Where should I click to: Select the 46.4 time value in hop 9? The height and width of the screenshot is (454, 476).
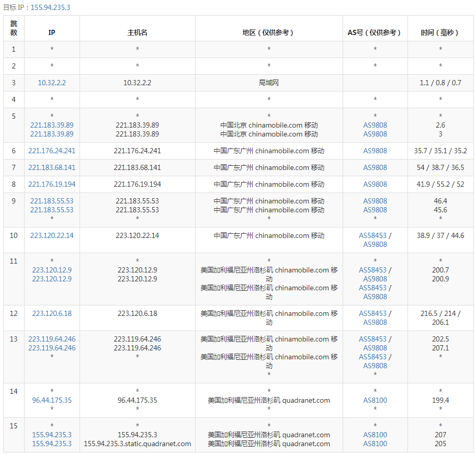point(440,201)
